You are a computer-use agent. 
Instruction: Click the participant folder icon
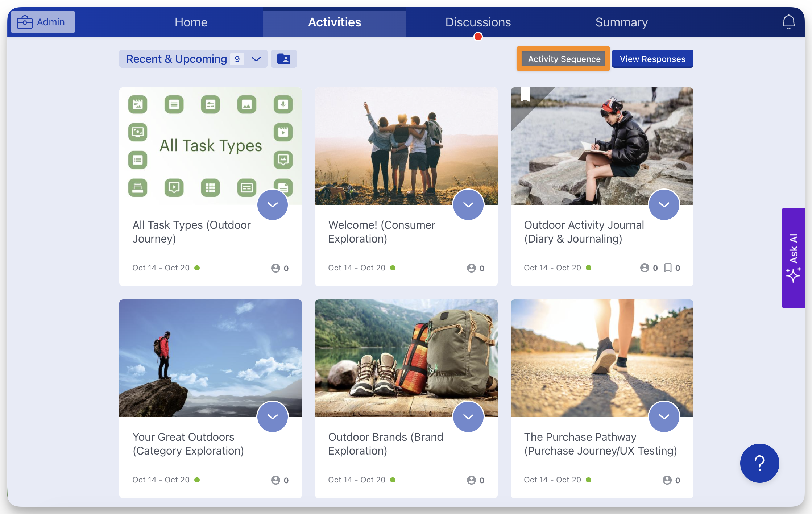(283, 59)
